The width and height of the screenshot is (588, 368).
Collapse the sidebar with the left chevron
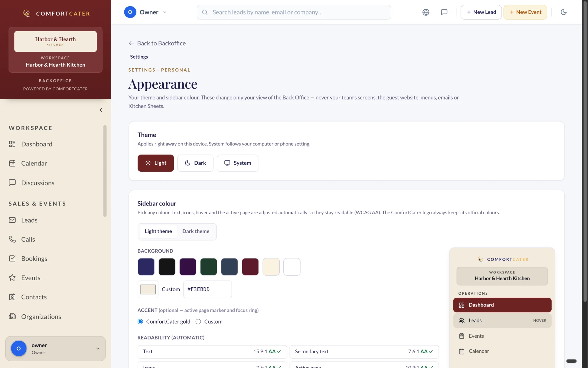tap(101, 110)
